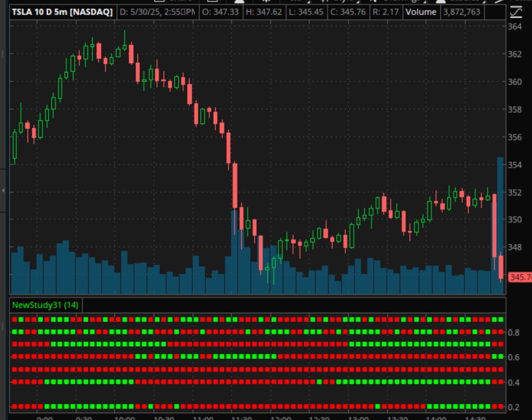Click the 364 price axis label
Screen dimensions: 532x420
(x=515, y=27)
